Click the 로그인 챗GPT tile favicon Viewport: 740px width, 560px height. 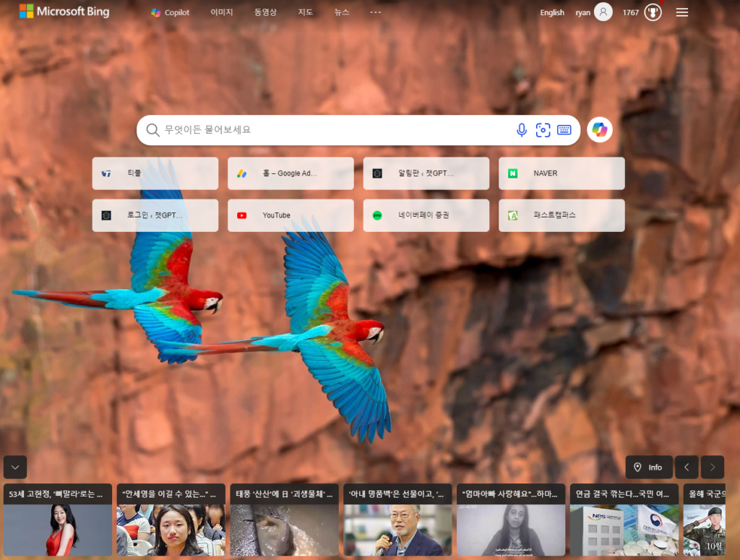[x=106, y=215]
